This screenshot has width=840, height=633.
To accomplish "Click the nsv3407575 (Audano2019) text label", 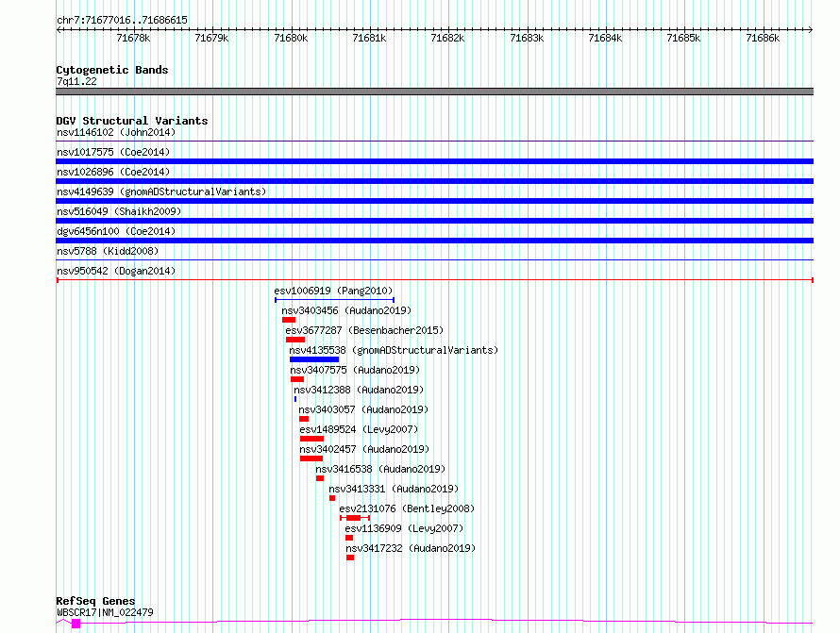I will pyautogui.click(x=355, y=370).
